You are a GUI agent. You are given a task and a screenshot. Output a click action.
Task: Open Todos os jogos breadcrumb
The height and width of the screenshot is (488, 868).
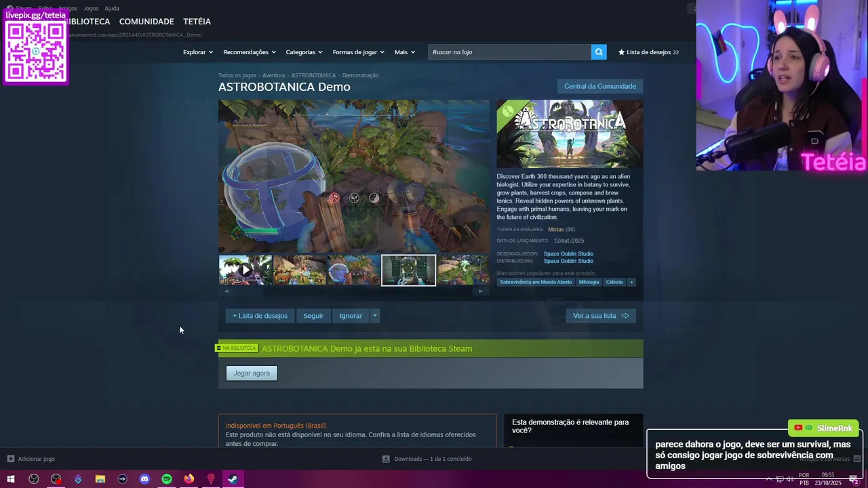(237, 75)
